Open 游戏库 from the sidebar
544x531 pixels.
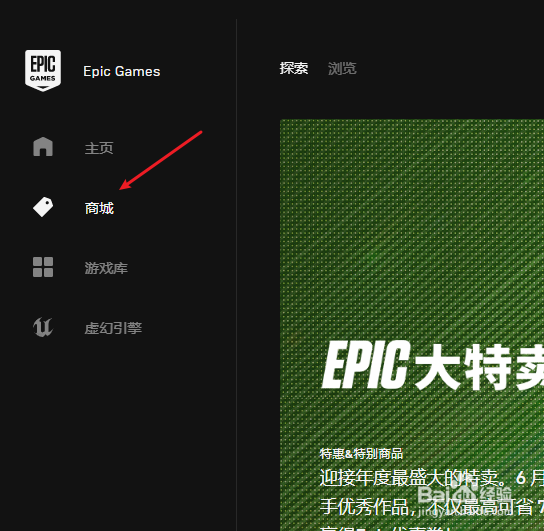[106, 268]
